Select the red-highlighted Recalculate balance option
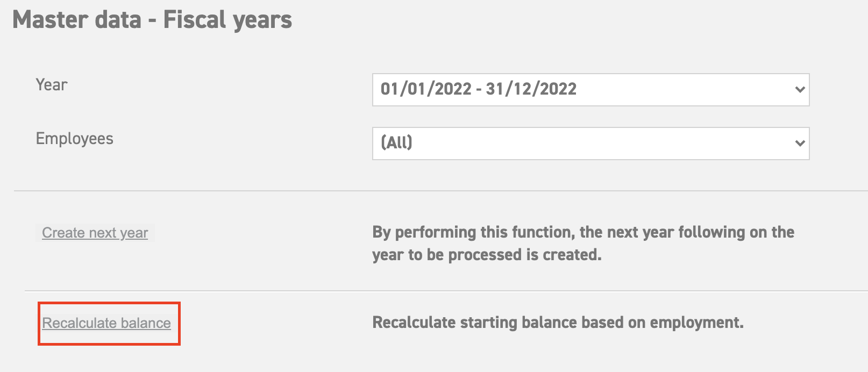 tap(106, 323)
